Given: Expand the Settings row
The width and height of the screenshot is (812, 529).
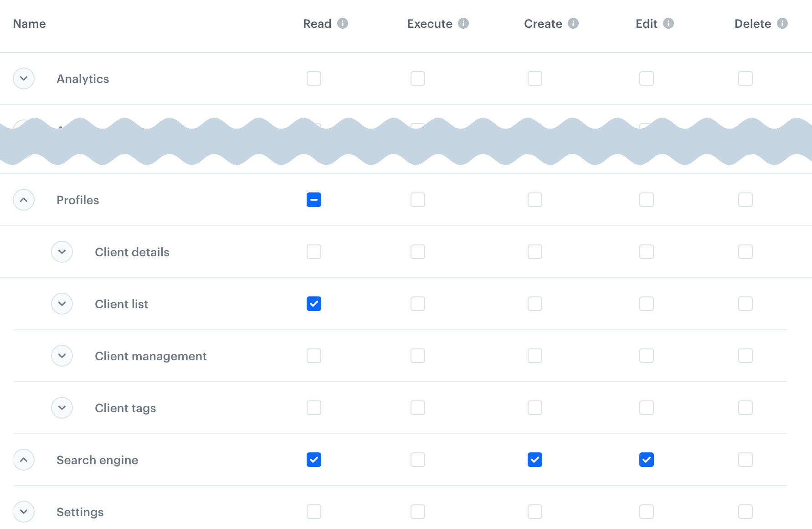Looking at the screenshot, I should pyautogui.click(x=24, y=512).
